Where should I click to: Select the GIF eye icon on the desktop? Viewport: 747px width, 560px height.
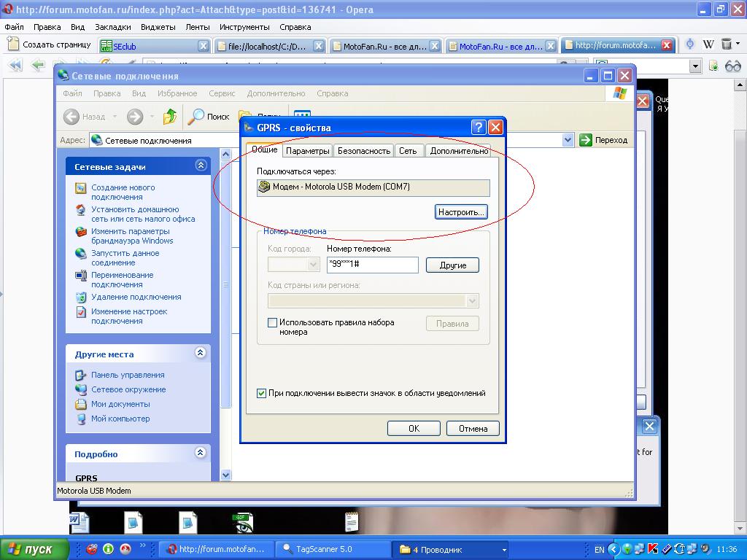pyautogui.click(x=244, y=523)
